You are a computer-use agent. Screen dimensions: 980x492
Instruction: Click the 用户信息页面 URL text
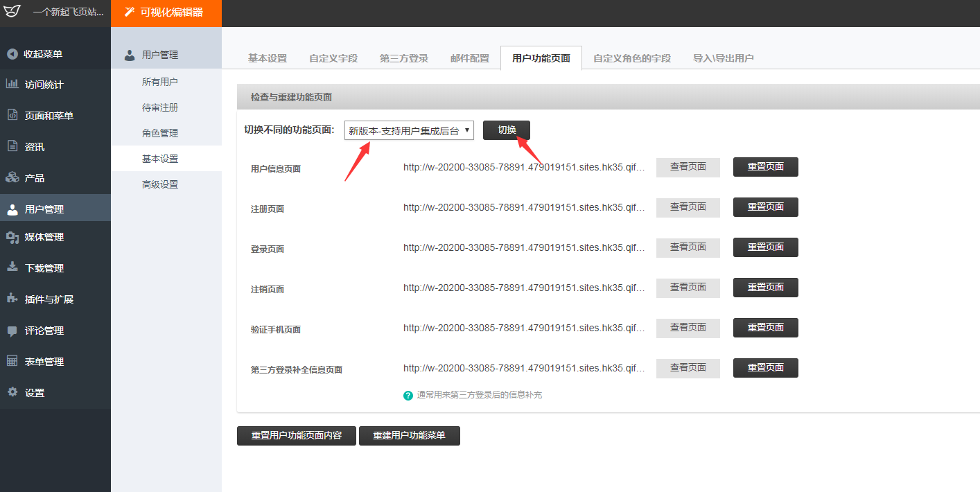(x=524, y=167)
